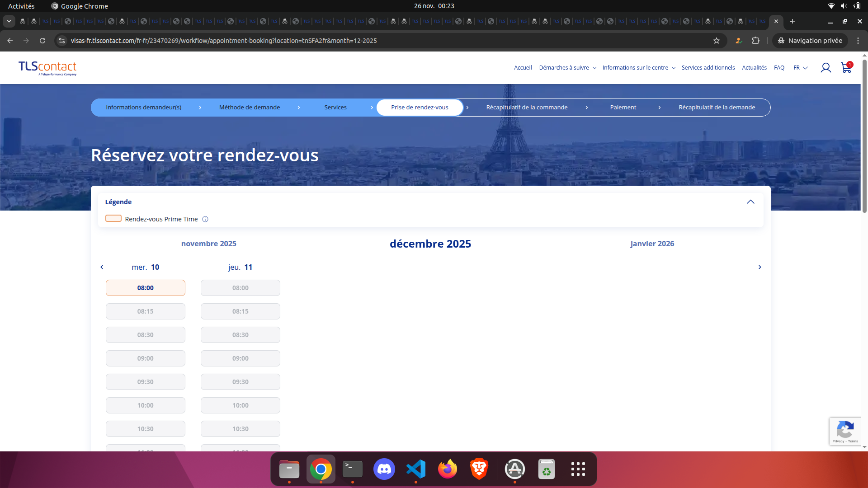The height and width of the screenshot is (488, 868).
Task: Launch Discord from the dock
Action: tap(384, 469)
